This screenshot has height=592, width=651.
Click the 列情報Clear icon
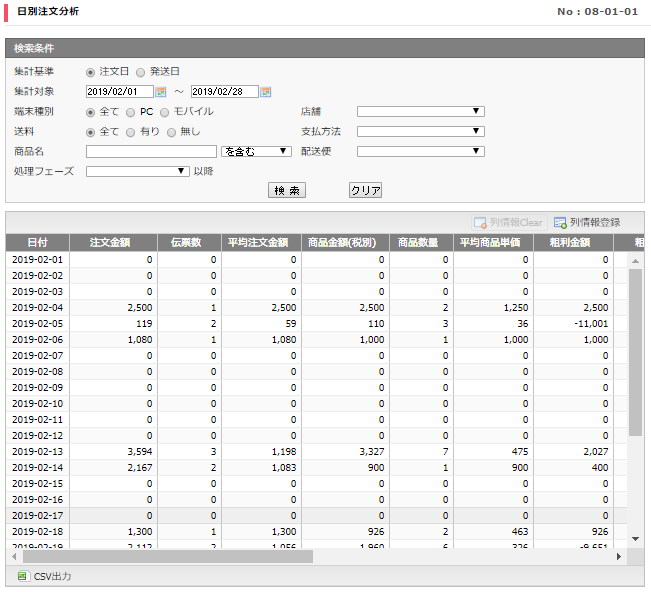pyautogui.click(x=480, y=223)
